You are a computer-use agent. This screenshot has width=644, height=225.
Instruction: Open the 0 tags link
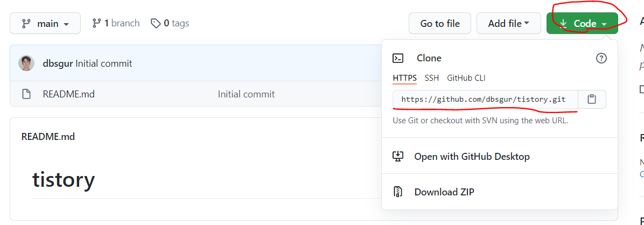[x=170, y=23]
